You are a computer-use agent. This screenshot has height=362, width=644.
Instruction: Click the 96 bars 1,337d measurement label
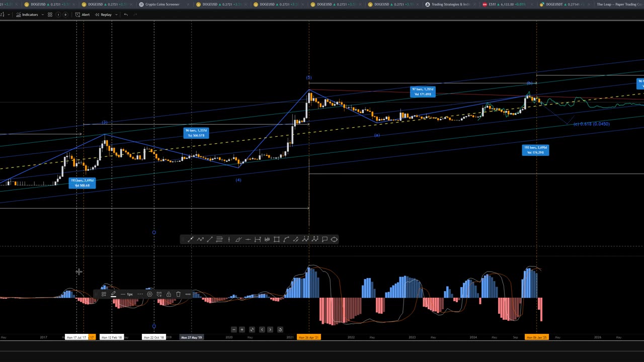pos(196,133)
